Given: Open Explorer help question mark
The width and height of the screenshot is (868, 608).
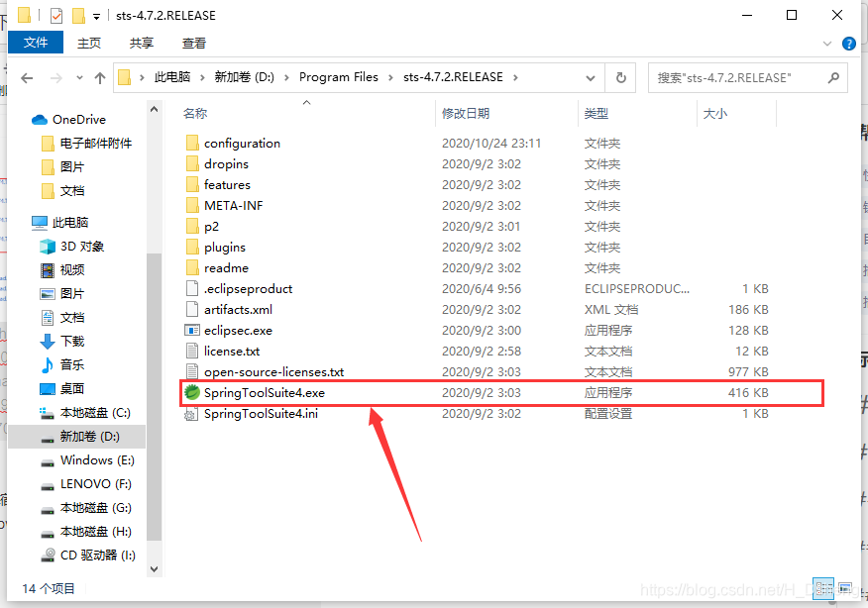Looking at the screenshot, I should [848, 44].
